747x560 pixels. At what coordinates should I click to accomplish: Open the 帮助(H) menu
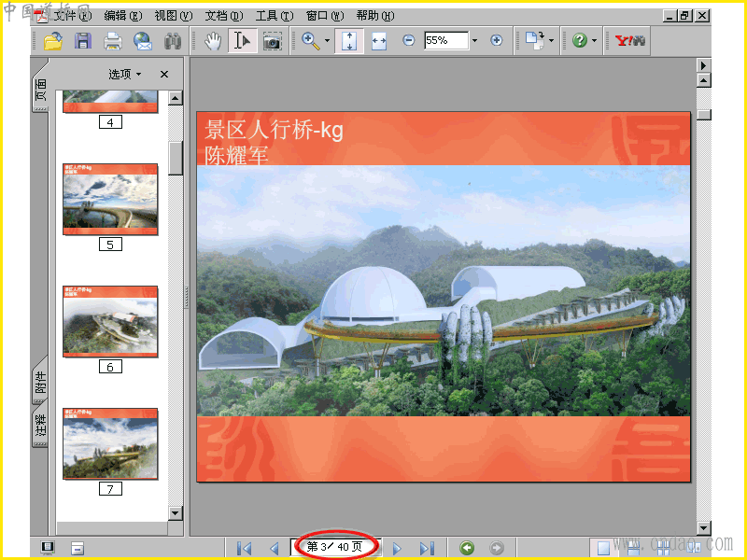point(375,16)
